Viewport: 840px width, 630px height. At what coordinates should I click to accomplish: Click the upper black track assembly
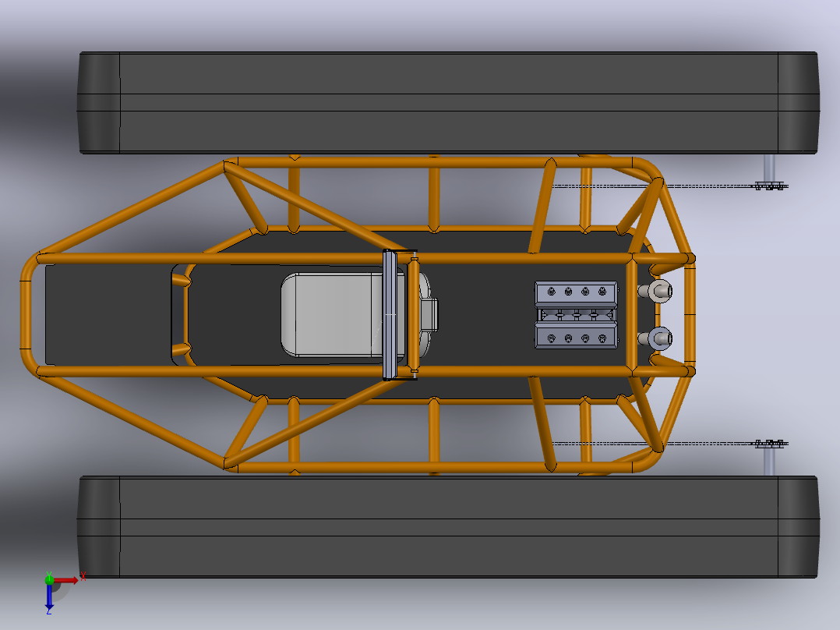(448, 103)
